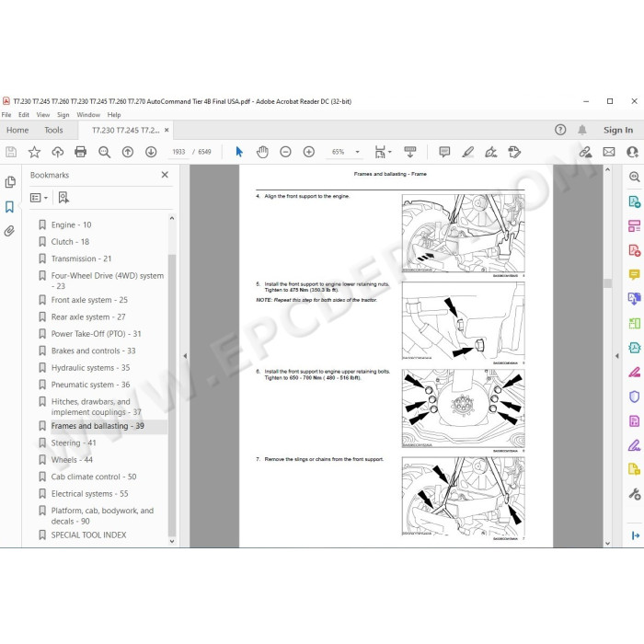Jump to Rear axle system - 27
The width and height of the screenshot is (644, 644).
[x=88, y=316]
